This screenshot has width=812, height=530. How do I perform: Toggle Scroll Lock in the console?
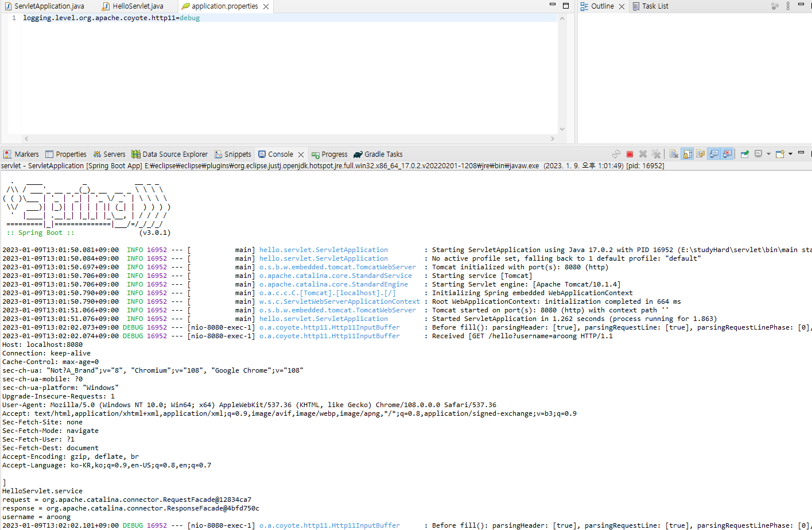point(687,154)
